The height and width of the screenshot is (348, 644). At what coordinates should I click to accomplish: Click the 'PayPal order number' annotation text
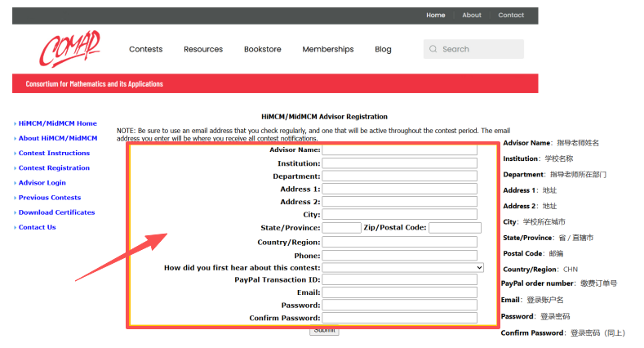coord(558,283)
